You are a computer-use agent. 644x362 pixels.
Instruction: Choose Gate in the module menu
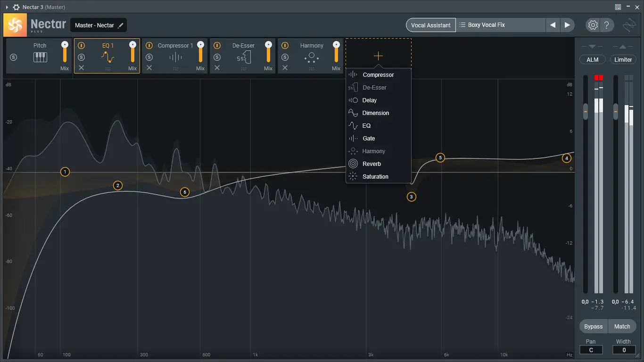pyautogui.click(x=379, y=139)
